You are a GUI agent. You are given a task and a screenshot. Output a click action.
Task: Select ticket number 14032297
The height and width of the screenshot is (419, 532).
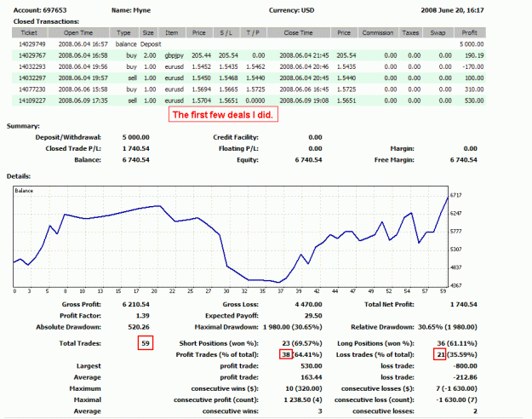(31, 78)
